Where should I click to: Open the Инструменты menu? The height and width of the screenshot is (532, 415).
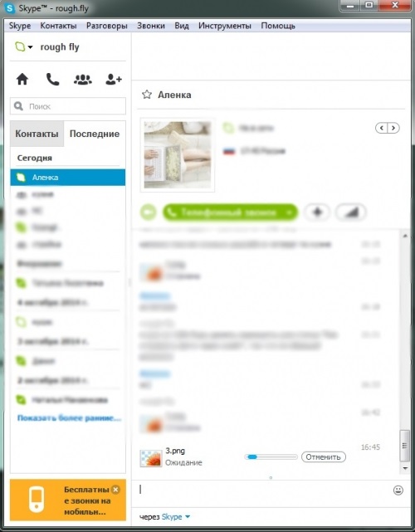pyautogui.click(x=225, y=26)
